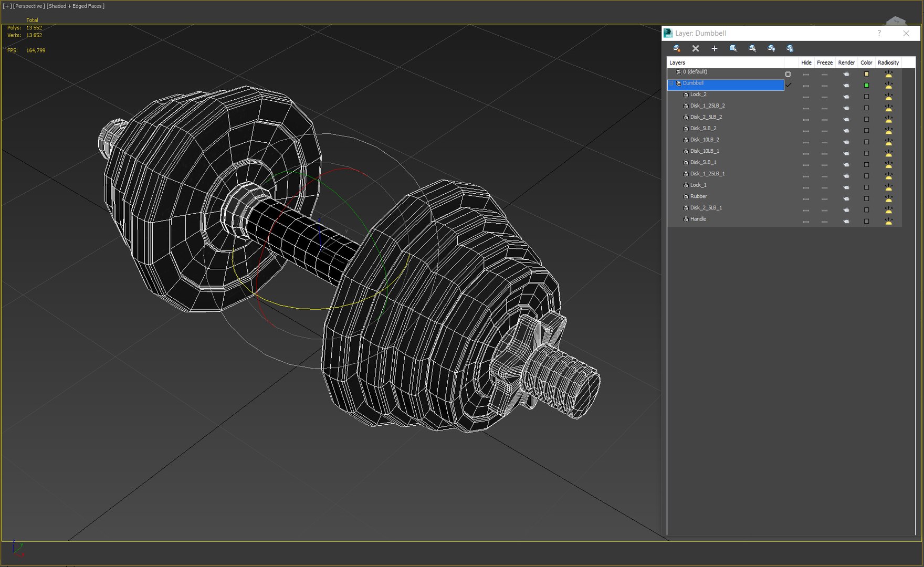The height and width of the screenshot is (567, 924).
Task: Collapse the Dumbbell layer tree
Action: [671, 83]
